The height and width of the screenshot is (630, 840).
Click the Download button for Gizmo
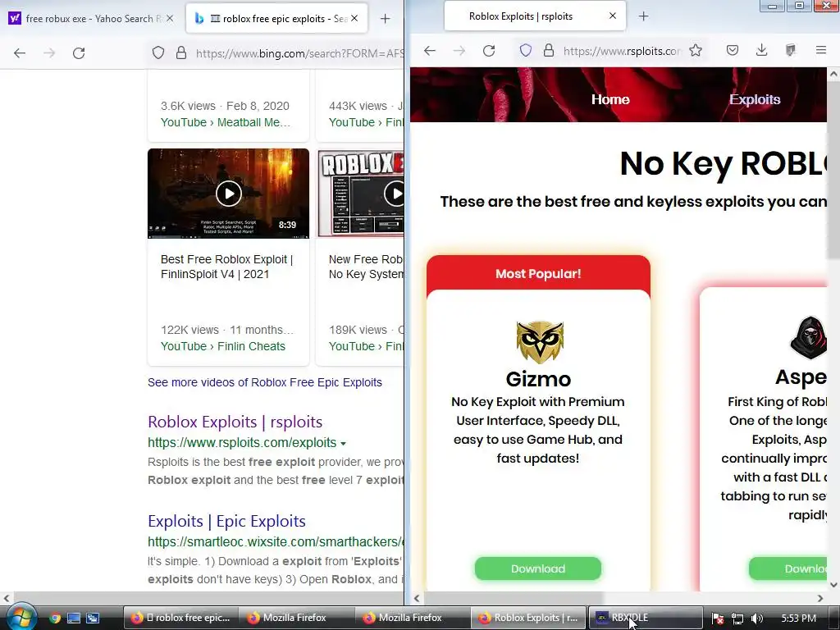538,568
